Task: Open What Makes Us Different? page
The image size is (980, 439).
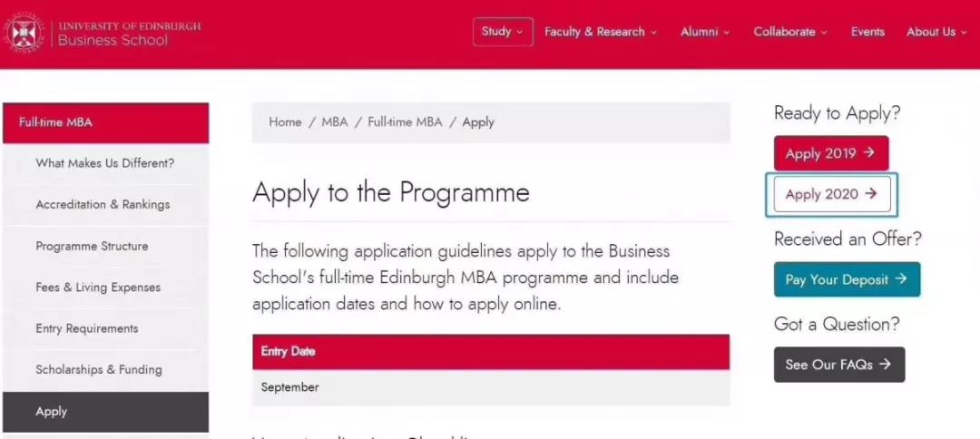Action: (105, 163)
